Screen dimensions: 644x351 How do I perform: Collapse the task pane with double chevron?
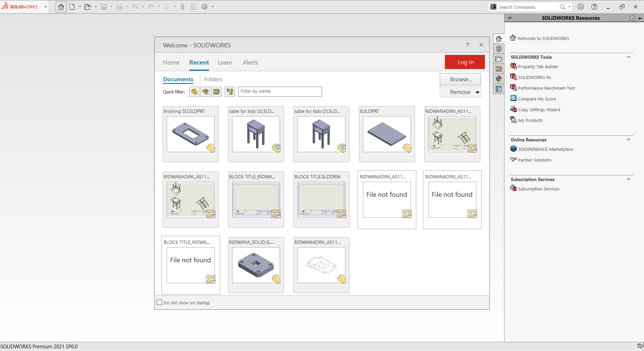pos(510,18)
